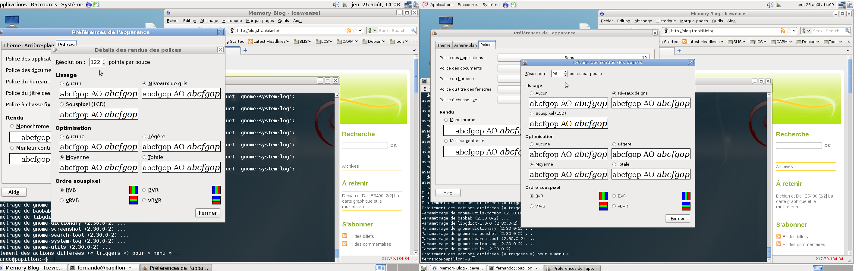Click the network status icon in the 14:08 panel
The image size is (868, 271).
point(408,5)
